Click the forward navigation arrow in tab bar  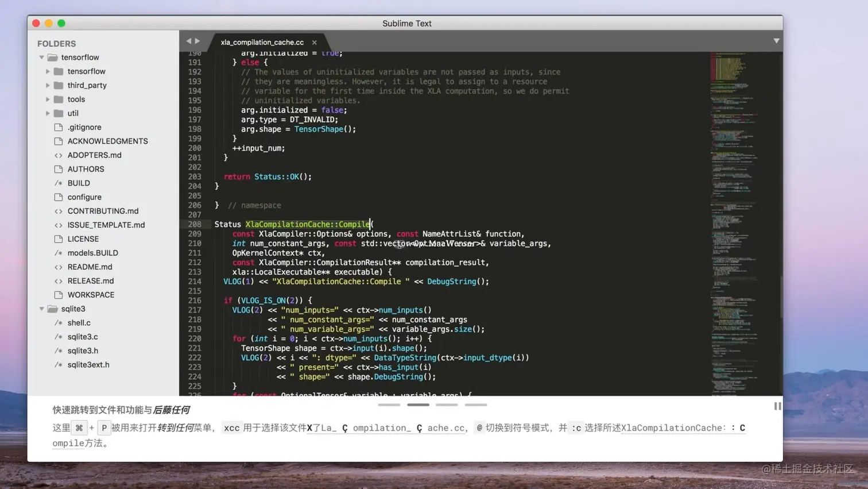pyautogui.click(x=197, y=41)
